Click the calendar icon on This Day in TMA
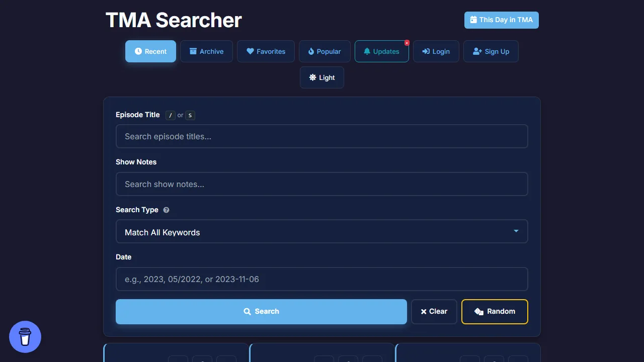This screenshot has width=644, height=362. point(473,20)
